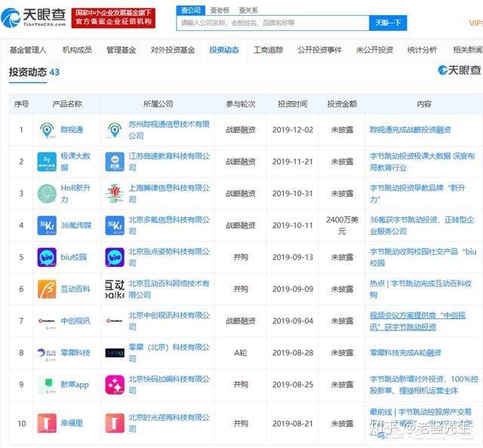Viewport: 483px width, 448px height.
Task: Click the 零犀（北京）科技 company logo
Action: 115,353
